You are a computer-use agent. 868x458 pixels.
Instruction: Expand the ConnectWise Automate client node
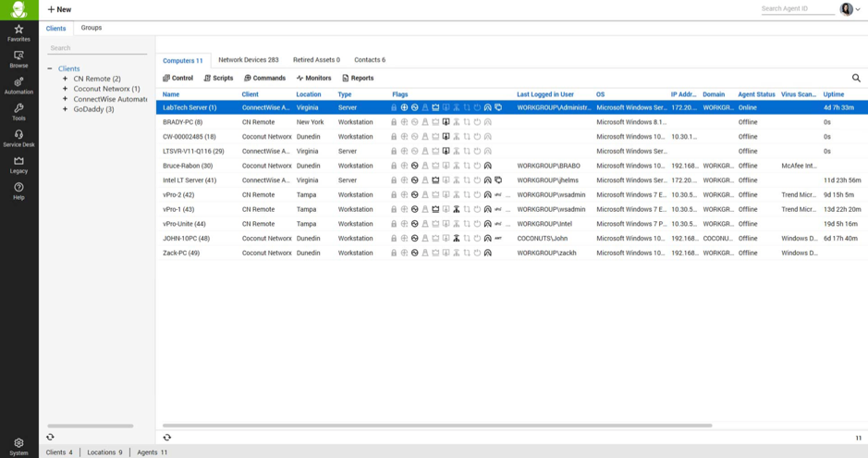(65, 99)
